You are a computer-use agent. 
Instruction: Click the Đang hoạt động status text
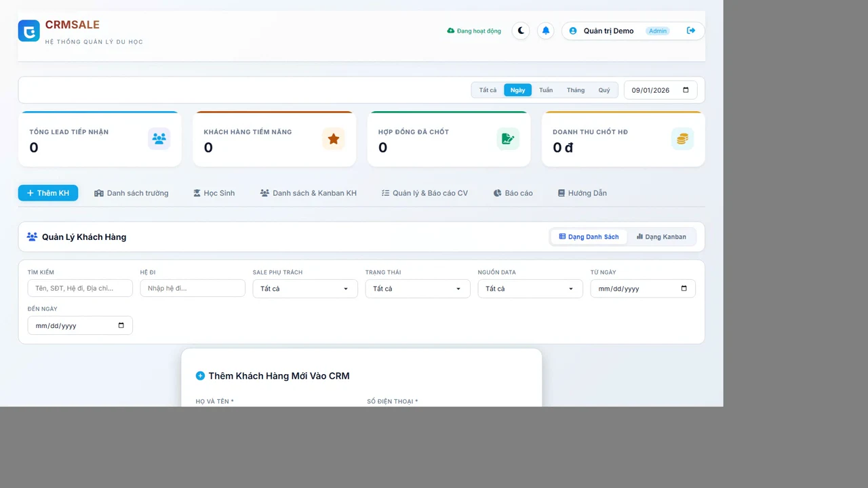(479, 31)
